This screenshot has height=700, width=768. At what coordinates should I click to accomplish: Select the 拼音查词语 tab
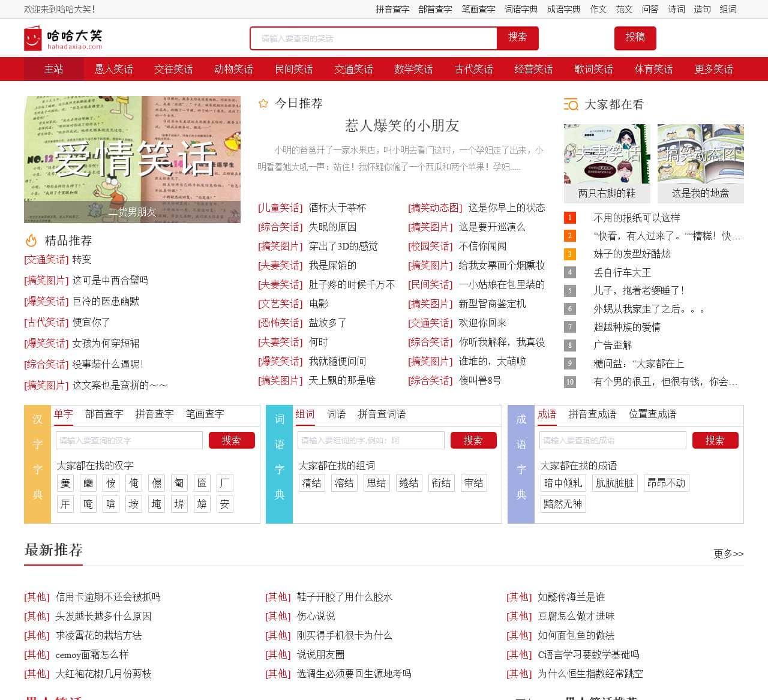tap(381, 414)
